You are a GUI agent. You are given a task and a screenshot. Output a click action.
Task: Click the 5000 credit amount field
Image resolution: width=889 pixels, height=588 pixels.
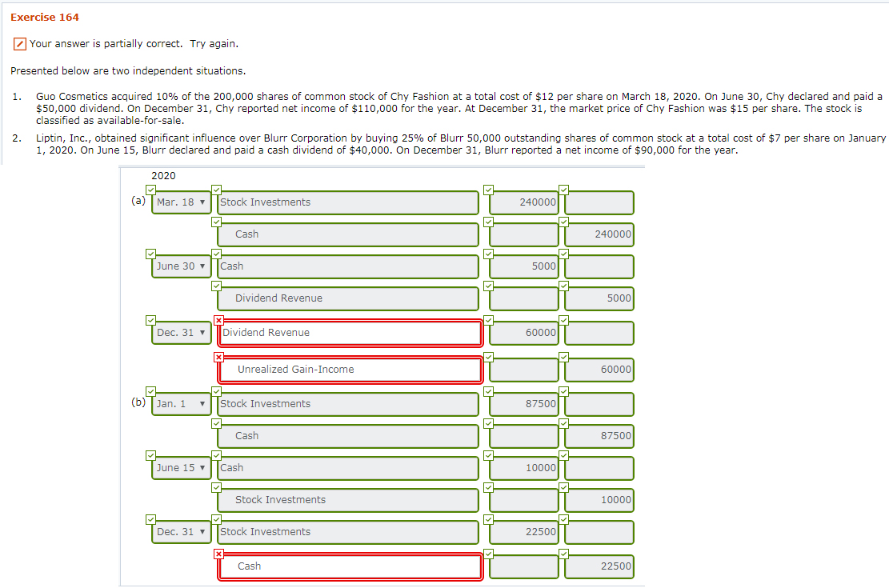click(599, 299)
